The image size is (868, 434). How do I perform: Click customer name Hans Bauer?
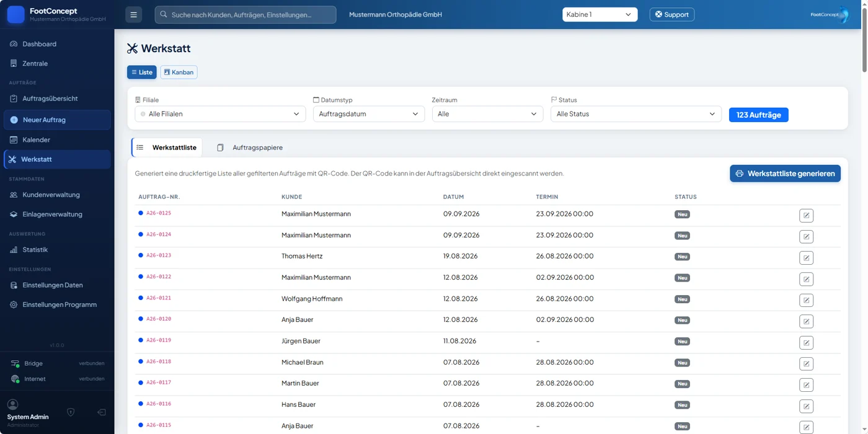point(299,405)
